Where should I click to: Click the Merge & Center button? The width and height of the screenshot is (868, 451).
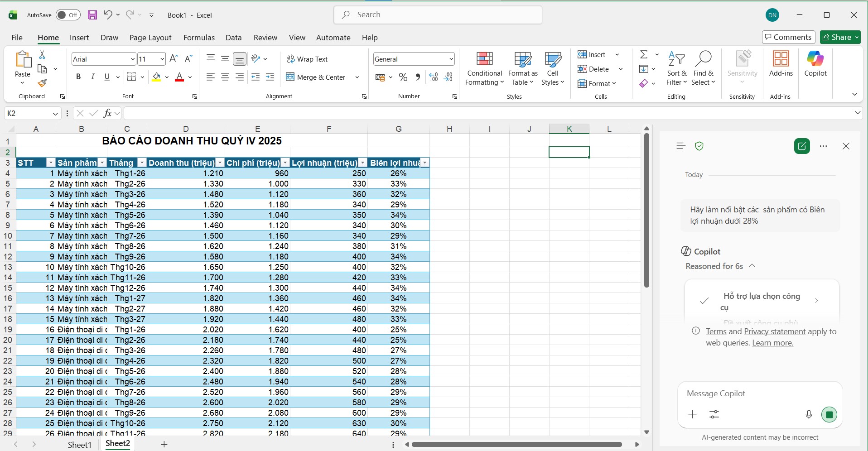(316, 77)
